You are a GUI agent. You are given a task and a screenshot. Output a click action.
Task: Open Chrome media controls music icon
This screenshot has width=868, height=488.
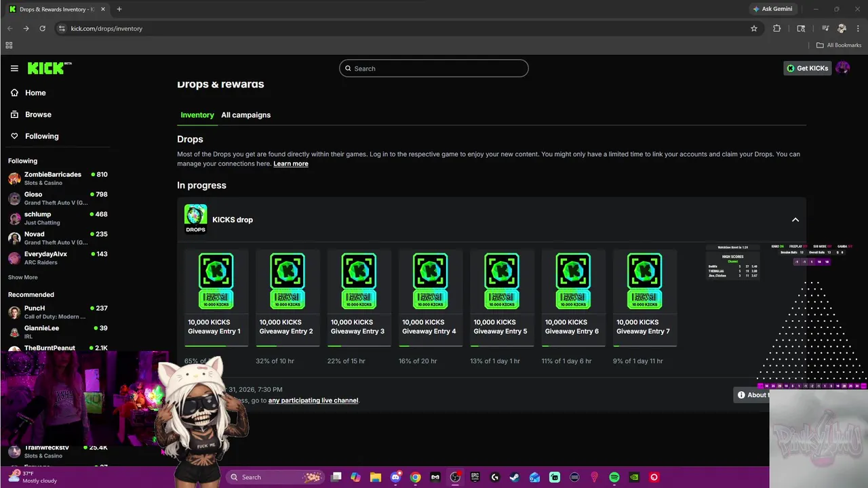(x=825, y=28)
